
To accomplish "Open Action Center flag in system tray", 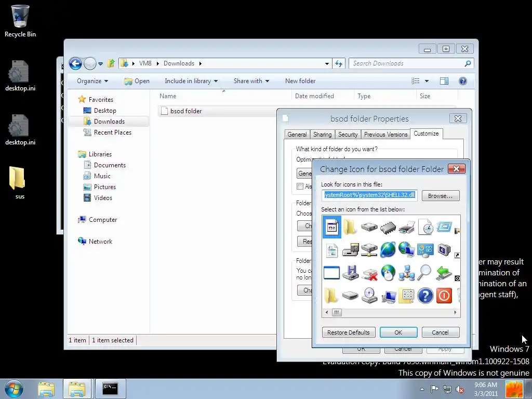I will coord(434,389).
